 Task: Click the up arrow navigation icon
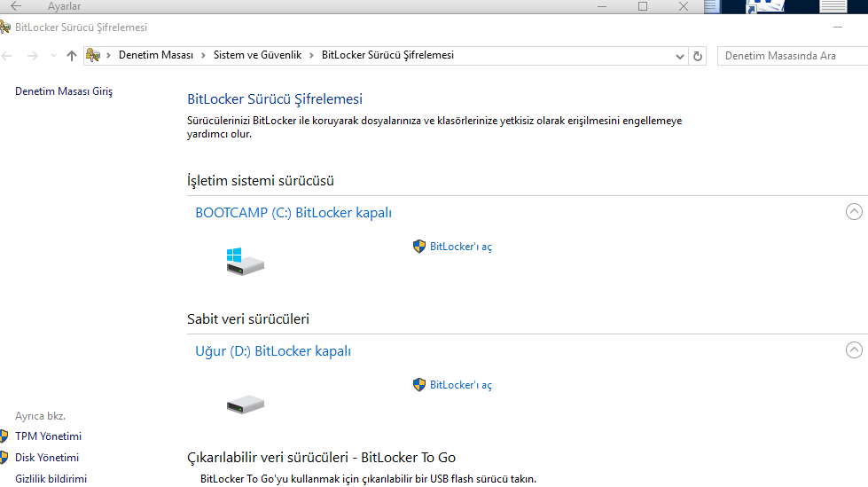click(x=72, y=56)
